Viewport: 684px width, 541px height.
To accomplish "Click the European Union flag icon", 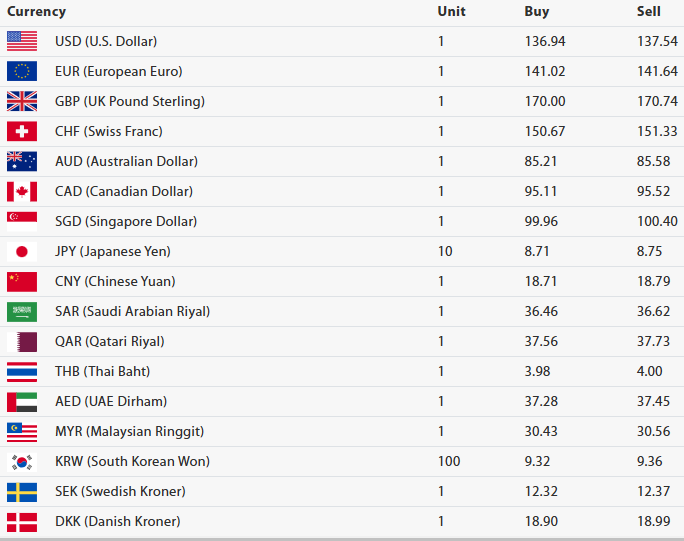I will click(x=22, y=71).
